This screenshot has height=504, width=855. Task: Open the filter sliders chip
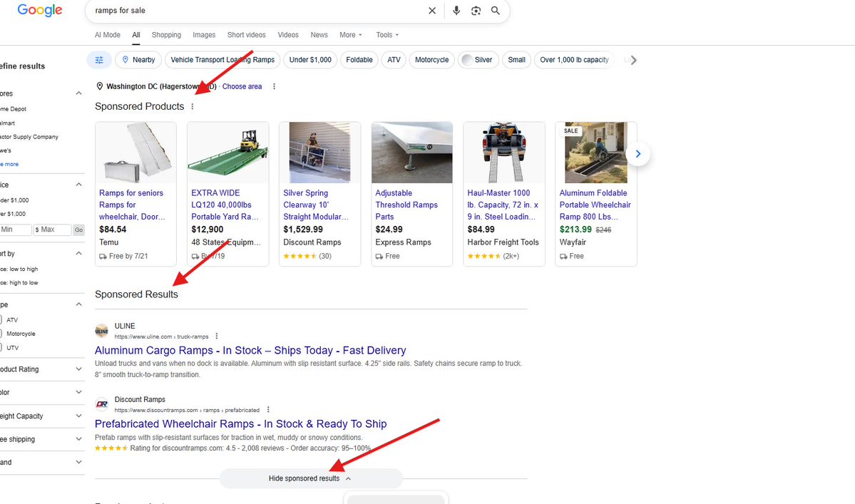pyautogui.click(x=99, y=60)
